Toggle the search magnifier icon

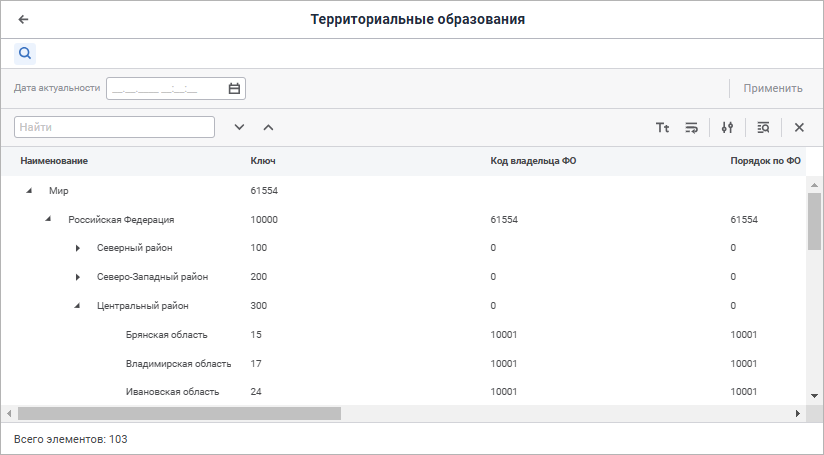[x=25, y=53]
